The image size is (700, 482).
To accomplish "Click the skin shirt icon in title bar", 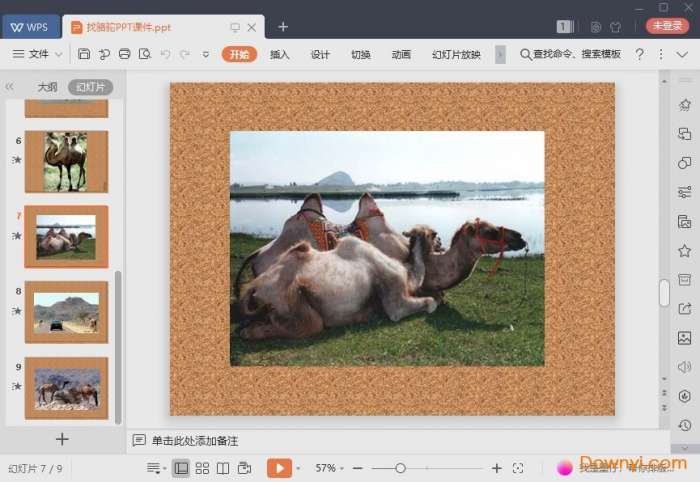I will (x=616, y=27).
